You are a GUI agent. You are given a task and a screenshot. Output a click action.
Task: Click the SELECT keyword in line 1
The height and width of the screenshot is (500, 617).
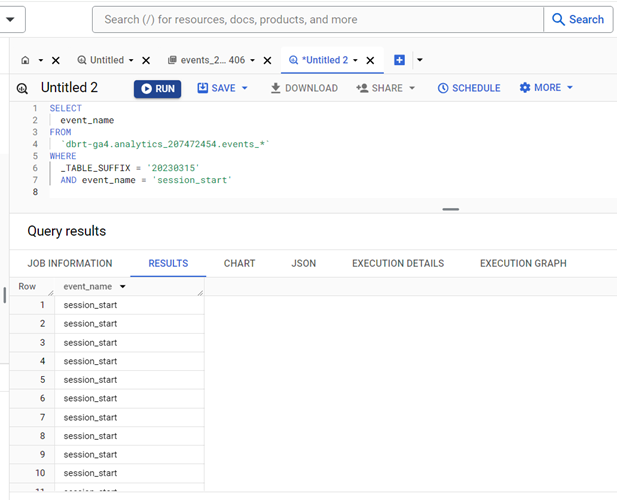(66, 108)
